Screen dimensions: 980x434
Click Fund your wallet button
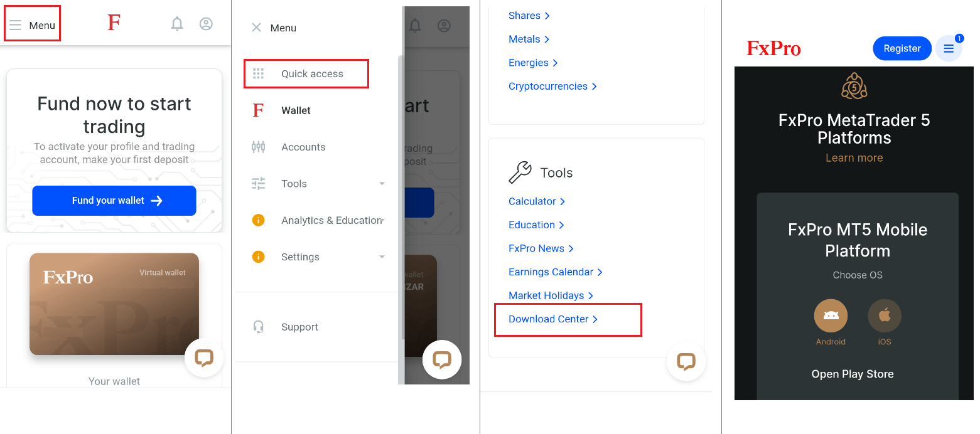coord(114,201)
